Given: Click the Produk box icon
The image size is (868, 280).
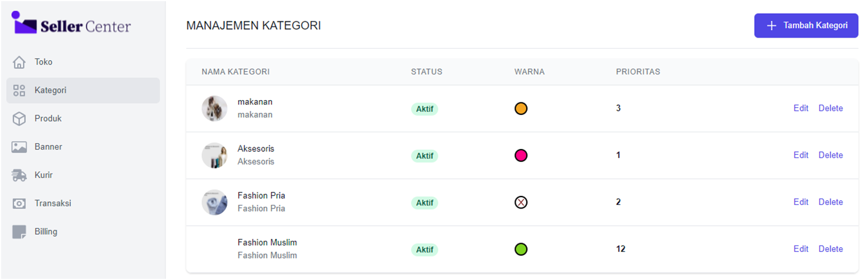Looking at the screenshot, I should (x=19, y=119).
